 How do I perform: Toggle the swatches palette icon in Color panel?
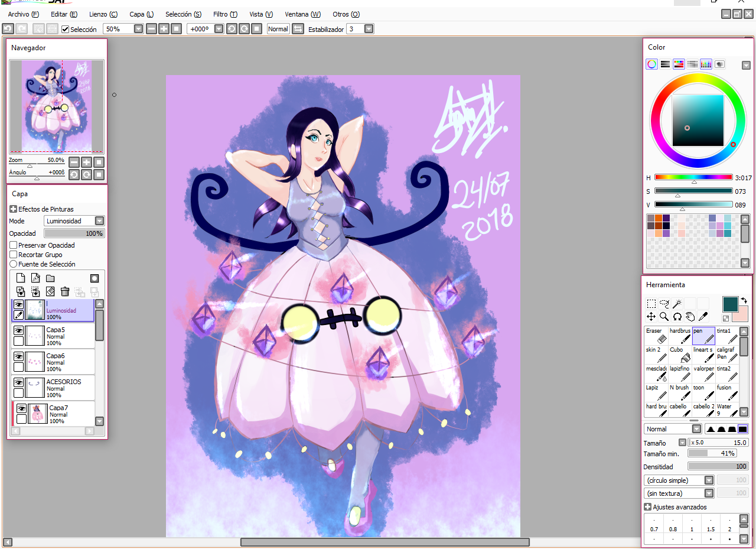(x=706, y=64)
